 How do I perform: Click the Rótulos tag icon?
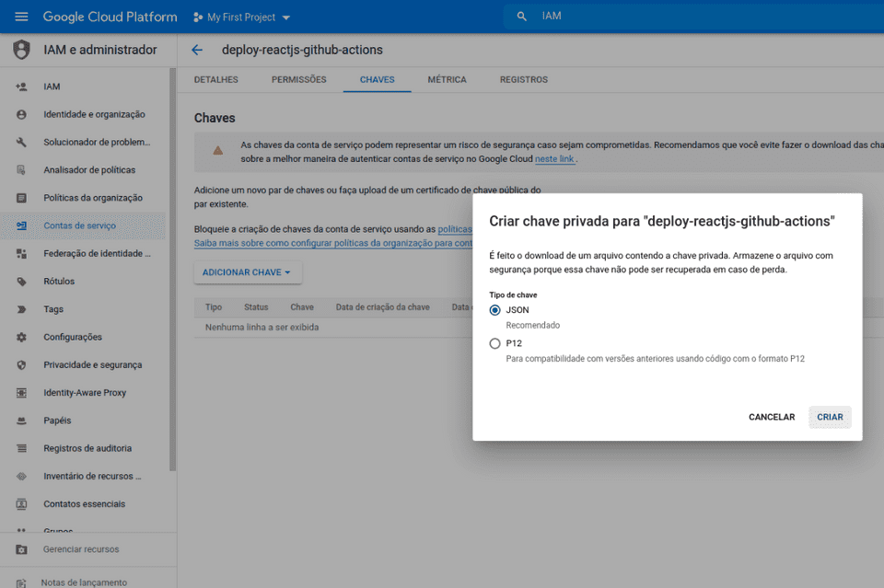(21, 282)
